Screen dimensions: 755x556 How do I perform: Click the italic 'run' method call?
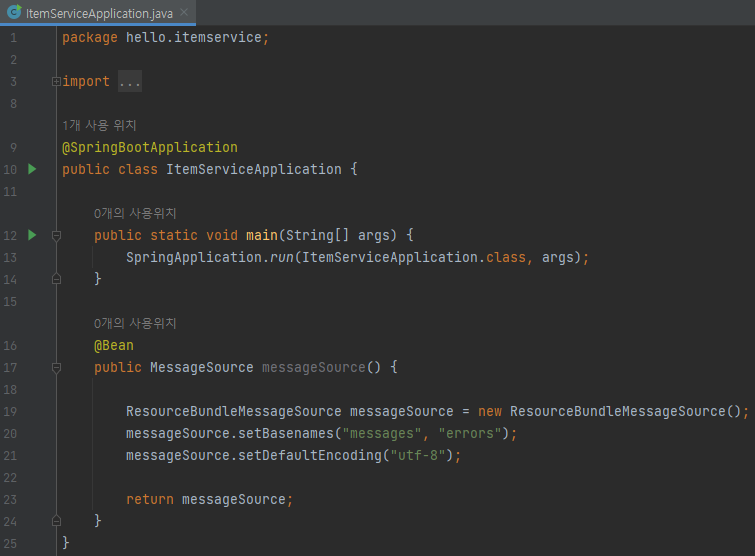click(x=282, y=258)
